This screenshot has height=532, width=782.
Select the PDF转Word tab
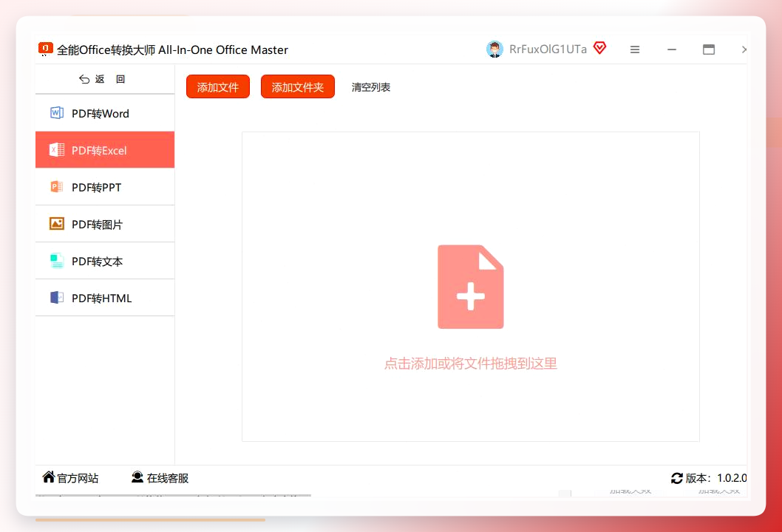point(105,113)
